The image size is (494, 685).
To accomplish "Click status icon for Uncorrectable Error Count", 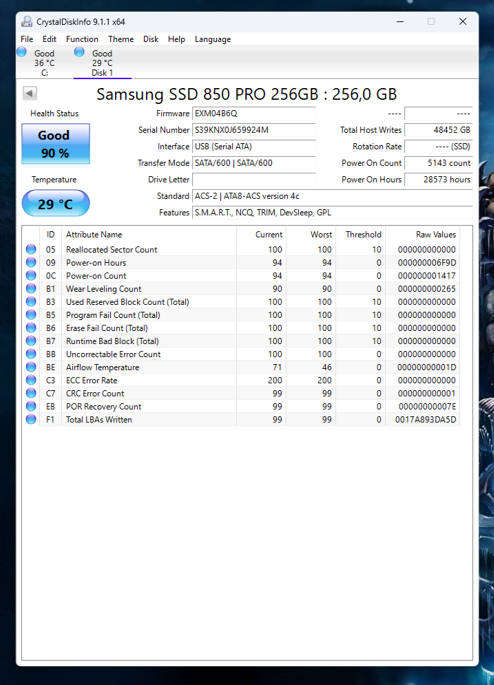I will pos(31,354).
